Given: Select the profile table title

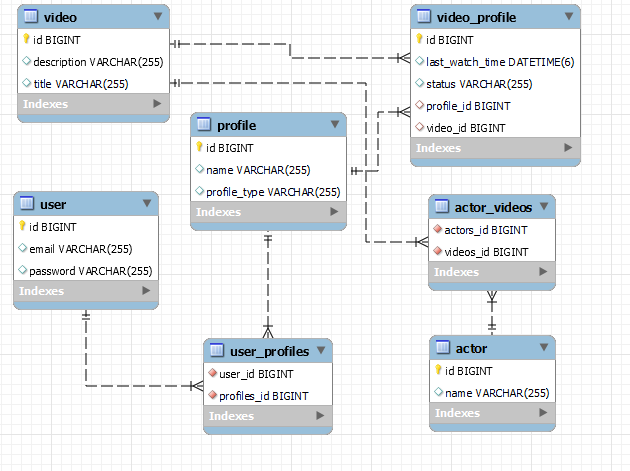Looking at the screenshot, I should pos(237,125).
